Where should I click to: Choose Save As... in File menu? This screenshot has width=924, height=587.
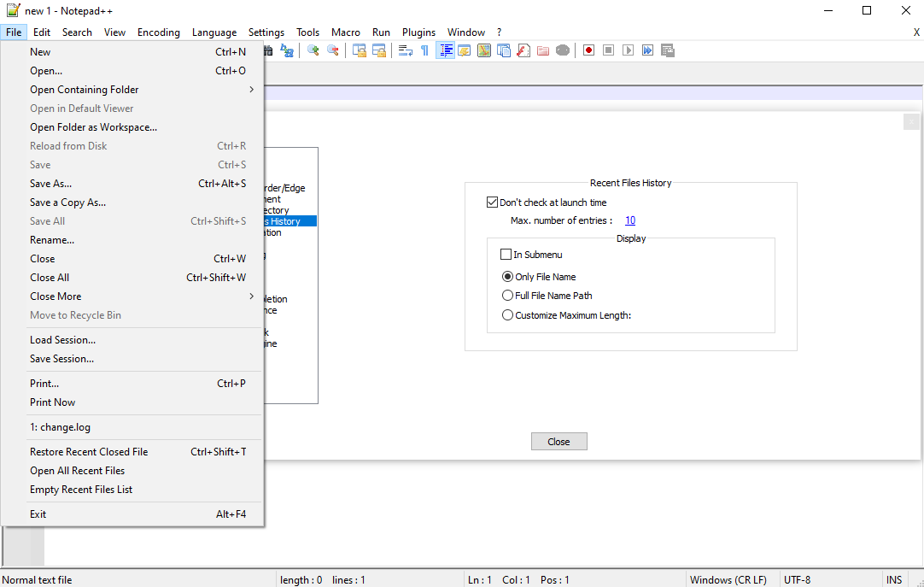click(x=132, y=184)
